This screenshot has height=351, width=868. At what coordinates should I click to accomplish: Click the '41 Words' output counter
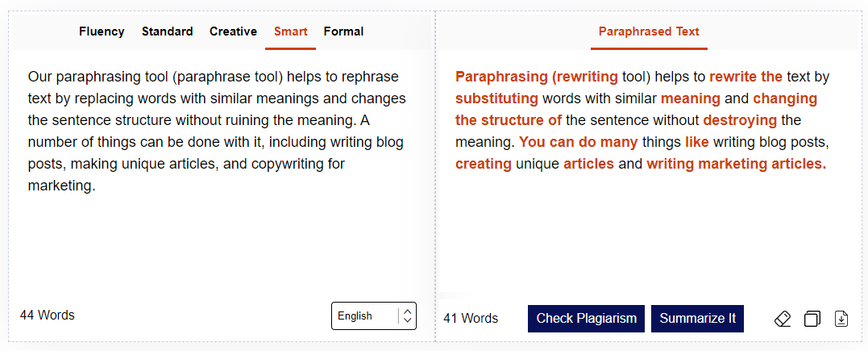471,318
